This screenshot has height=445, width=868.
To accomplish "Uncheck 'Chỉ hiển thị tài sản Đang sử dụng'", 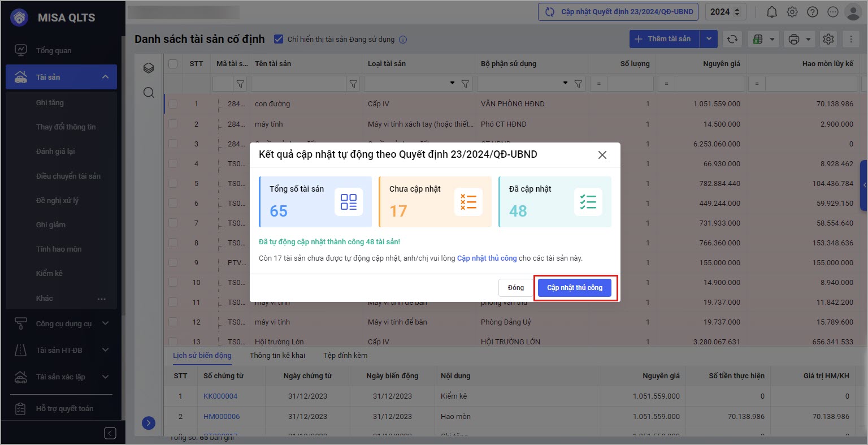I will click(278, 39).
